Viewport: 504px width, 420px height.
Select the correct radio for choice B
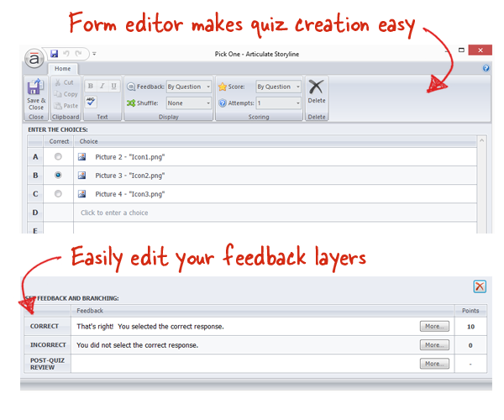point(58,175)
